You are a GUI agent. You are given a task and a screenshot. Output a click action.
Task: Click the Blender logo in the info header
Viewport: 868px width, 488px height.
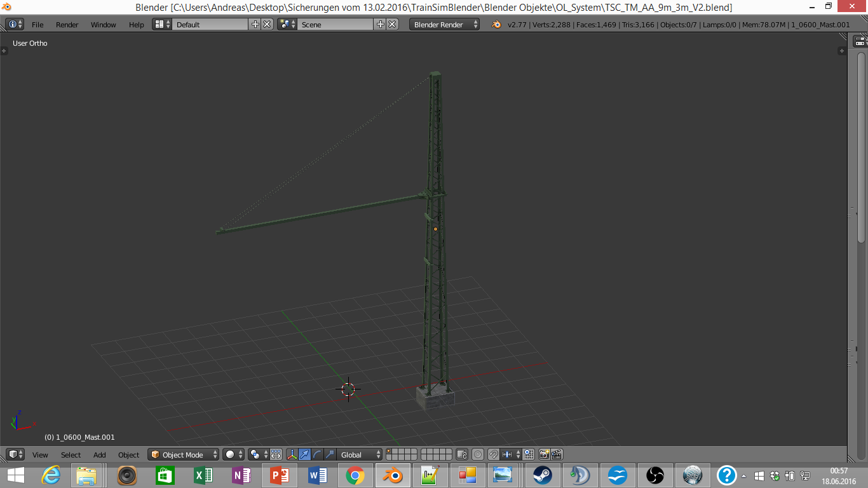coord(496,25)
